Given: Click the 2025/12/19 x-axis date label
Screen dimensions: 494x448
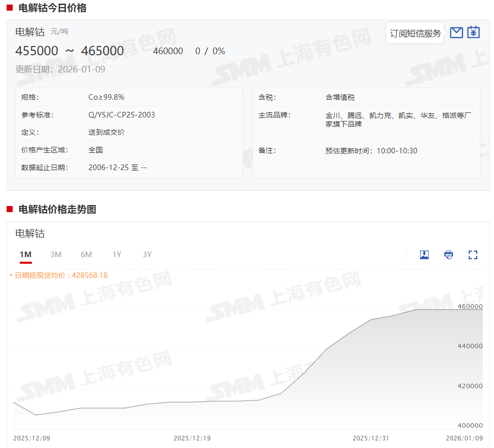Looking at the screenshot, I should click(x=192, y=438).
